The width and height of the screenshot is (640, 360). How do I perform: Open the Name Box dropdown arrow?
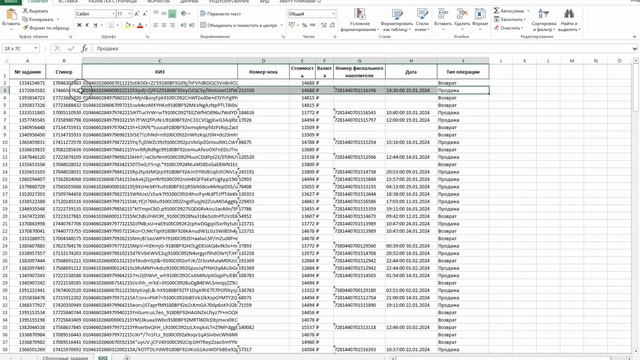click(36, 49)
